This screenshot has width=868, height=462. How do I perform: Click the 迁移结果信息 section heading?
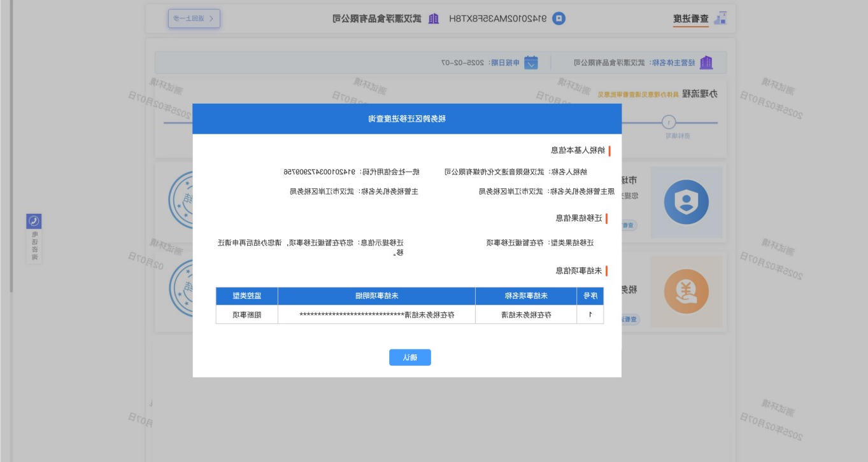click(579, 218)
